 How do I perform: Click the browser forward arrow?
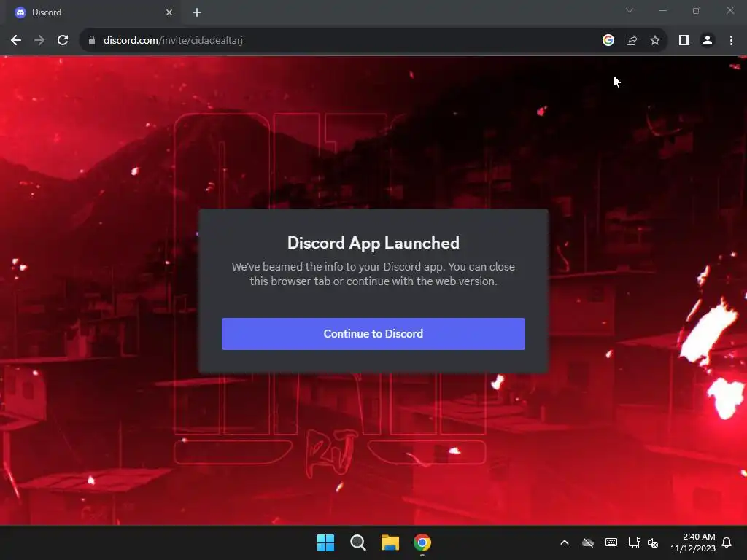pos(39,41)
